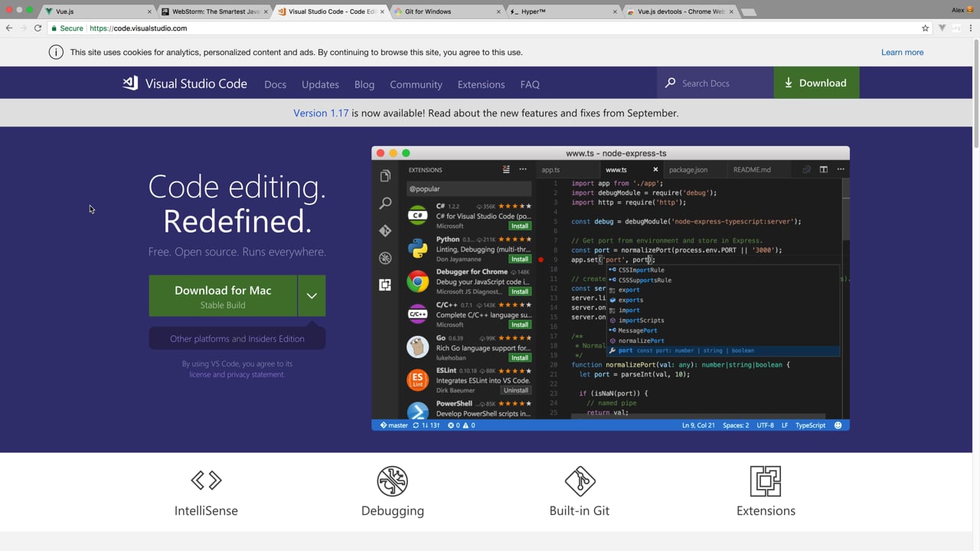Open the Community navigation item
Viewport: 980px width, 551px height.
click(x=416, y=84)
